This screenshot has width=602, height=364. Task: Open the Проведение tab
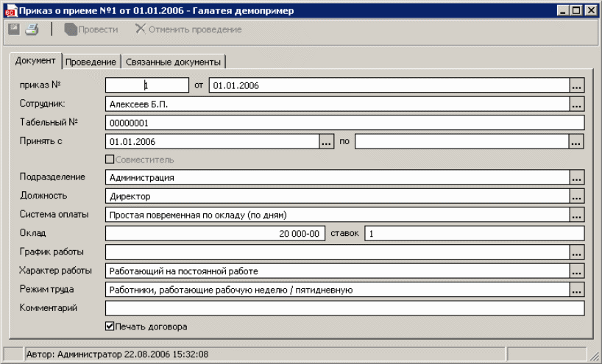pyautogui.click(x=91, y=62)
